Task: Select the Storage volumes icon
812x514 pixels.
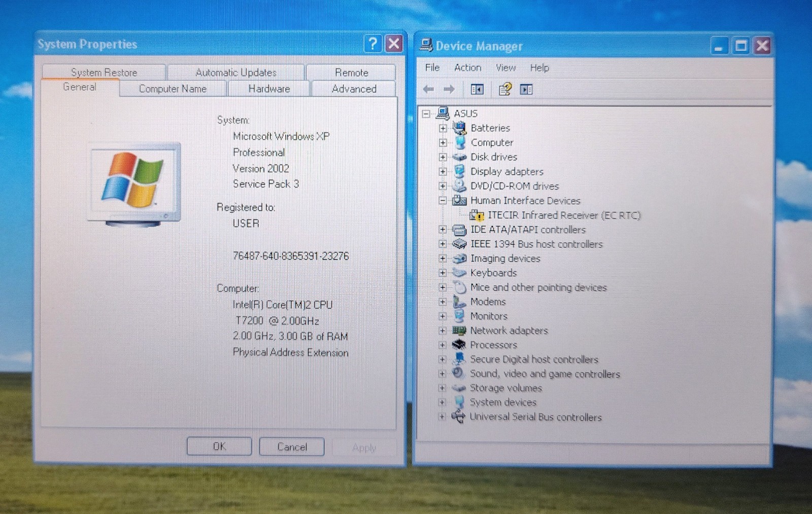Action: (459, 388)
